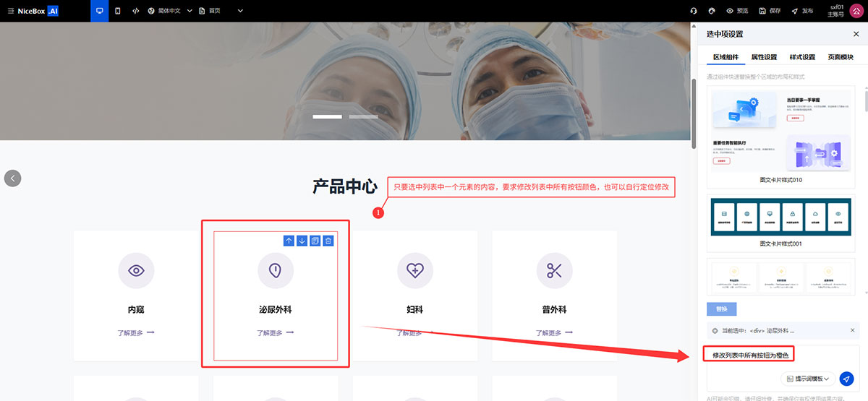Switch to 属性设置 tab
The height and width of the screenshot is (401, 868).
coord(764,57)
